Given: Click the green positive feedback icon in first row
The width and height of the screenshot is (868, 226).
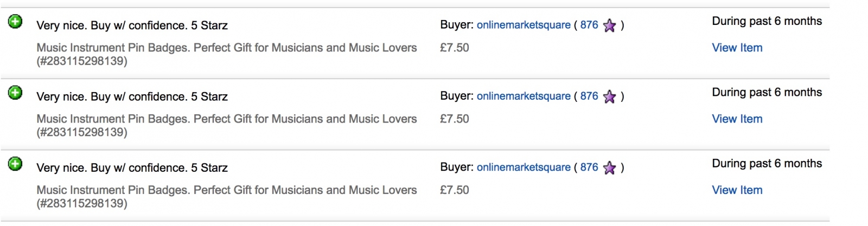Looking at the screenshot, I should (15, 22).
